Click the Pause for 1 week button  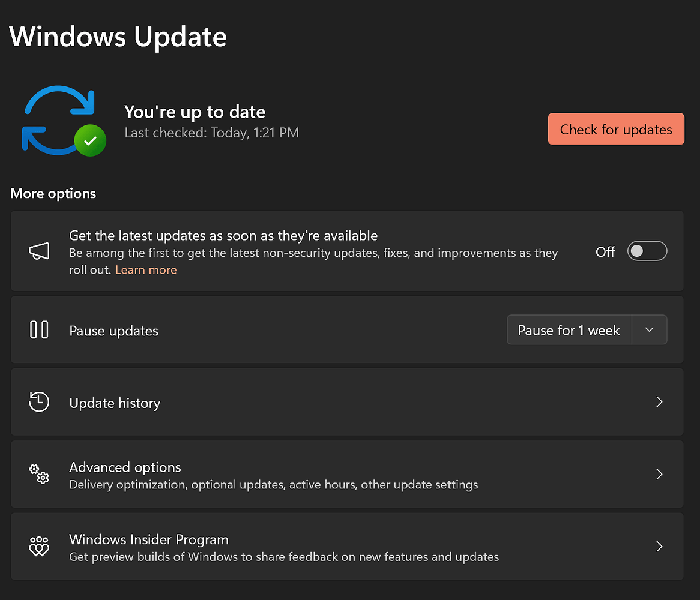coord(569,330)
